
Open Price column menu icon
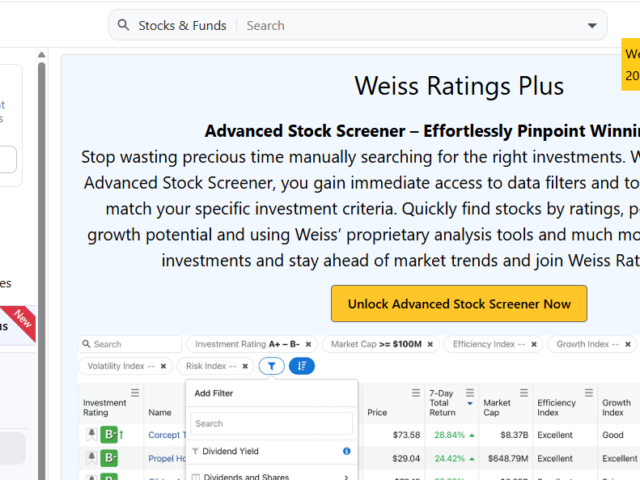coord(416,393)
